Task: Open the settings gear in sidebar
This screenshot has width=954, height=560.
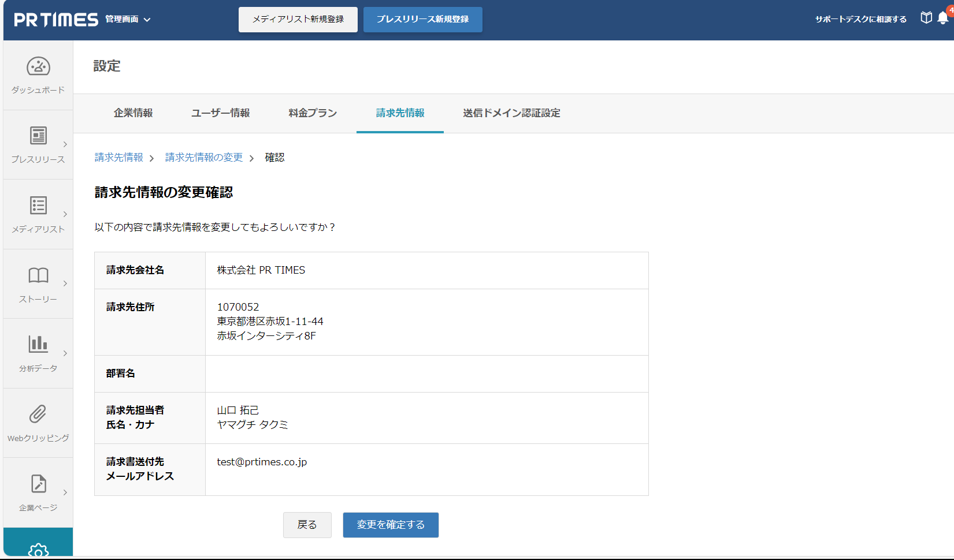Action: [x=38, y=551]
